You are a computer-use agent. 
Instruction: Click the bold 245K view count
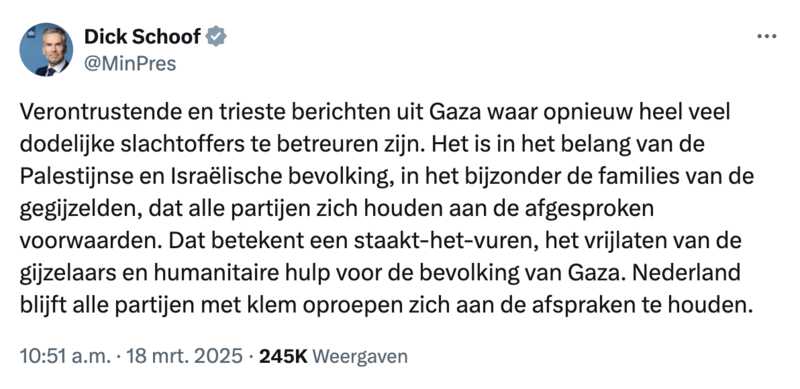(x=283, y=356)
